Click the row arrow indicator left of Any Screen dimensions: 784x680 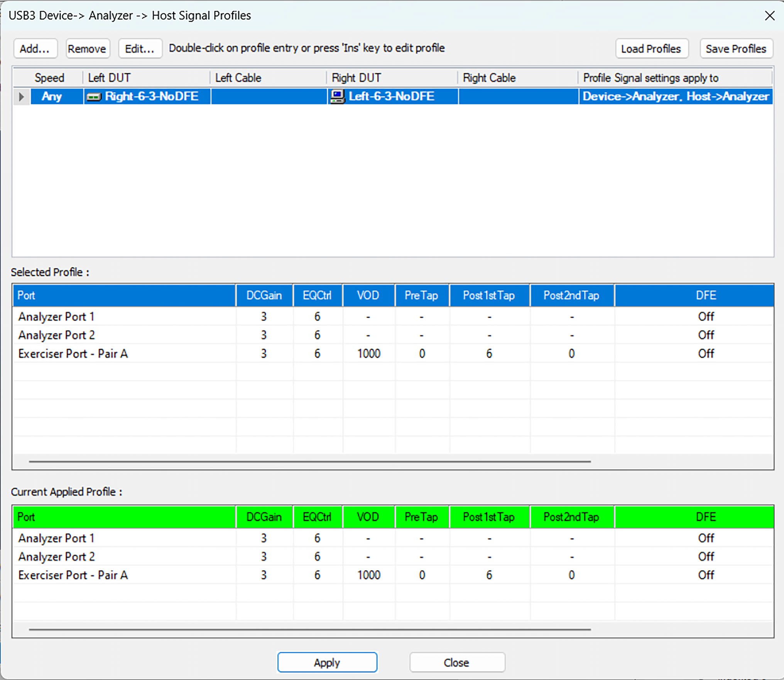coord(22,96)
